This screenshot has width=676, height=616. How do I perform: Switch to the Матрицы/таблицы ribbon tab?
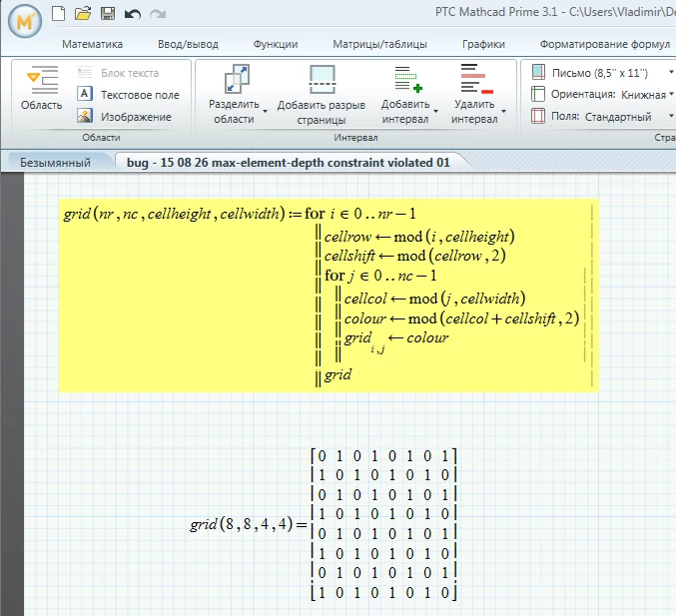tap(379, 44)
